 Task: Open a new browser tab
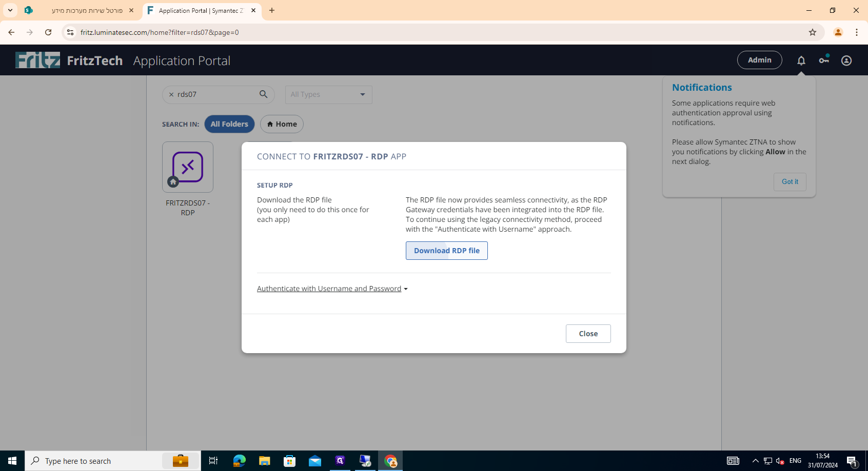click(272, 10)
